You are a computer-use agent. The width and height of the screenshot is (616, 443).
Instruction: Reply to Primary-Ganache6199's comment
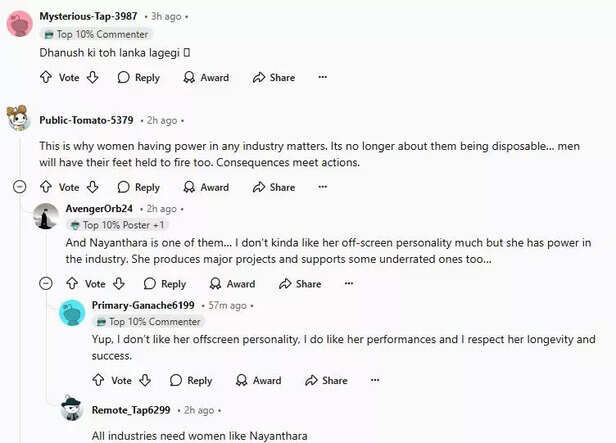191,380
